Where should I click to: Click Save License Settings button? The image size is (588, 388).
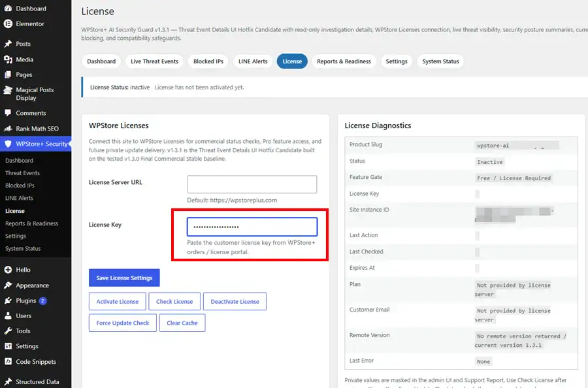coord(124,278)
